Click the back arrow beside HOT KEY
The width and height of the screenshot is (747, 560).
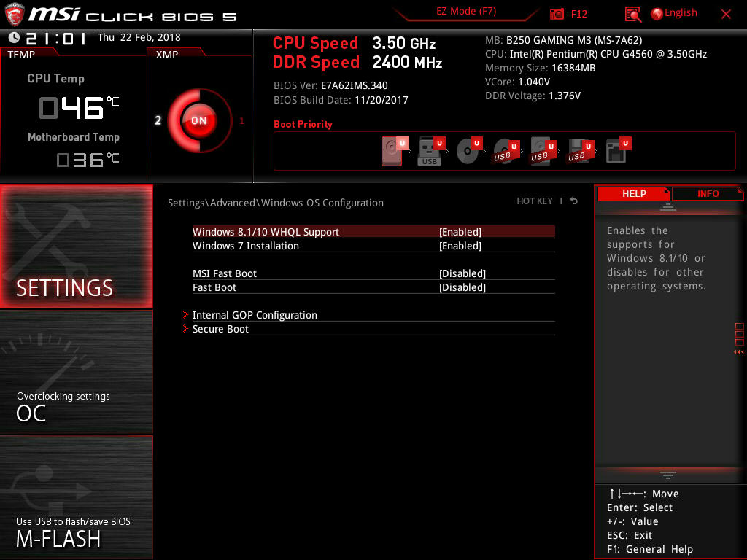(574, 201)
